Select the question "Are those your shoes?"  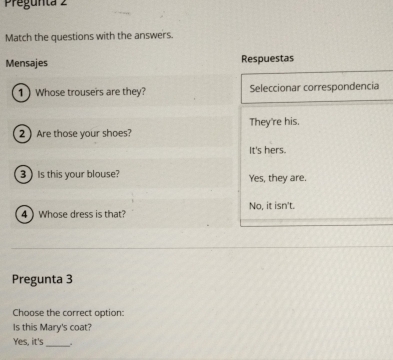point(84,133)
